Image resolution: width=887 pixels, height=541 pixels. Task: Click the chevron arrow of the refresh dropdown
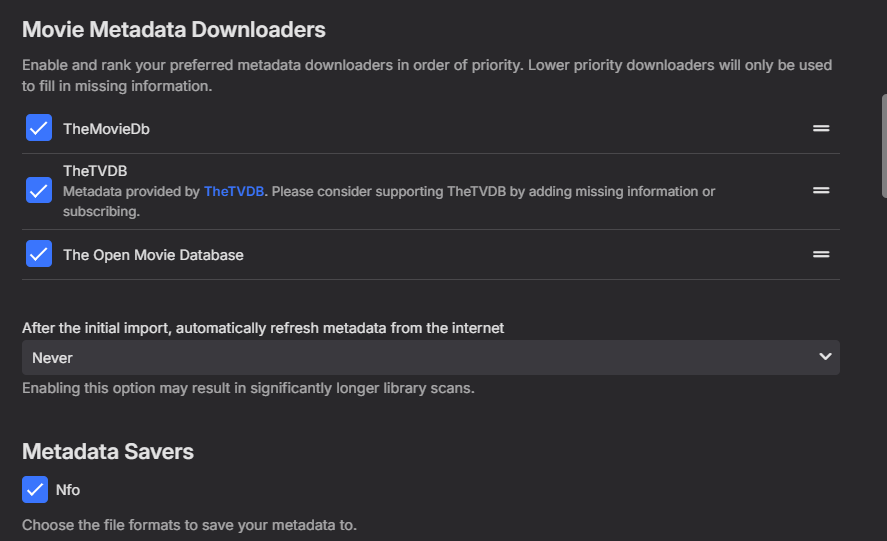coord(825,357)
